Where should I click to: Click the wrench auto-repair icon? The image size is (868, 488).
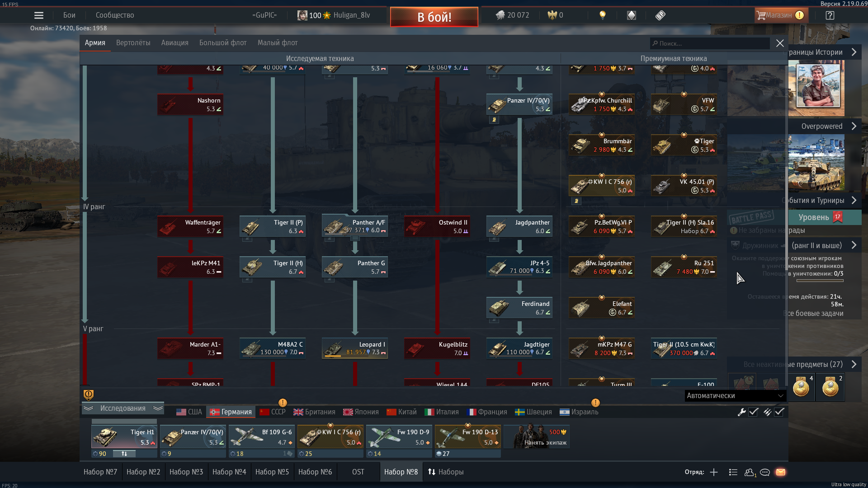point(742,412)
